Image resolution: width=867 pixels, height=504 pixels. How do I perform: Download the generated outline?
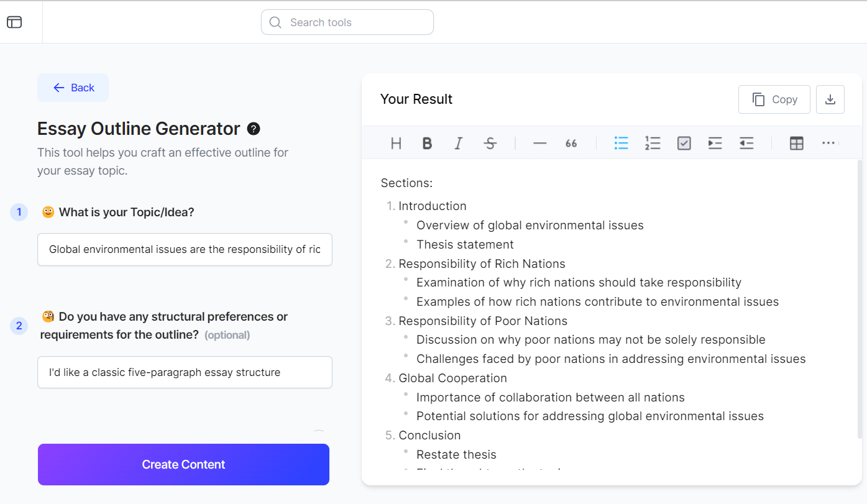(830, 99)
